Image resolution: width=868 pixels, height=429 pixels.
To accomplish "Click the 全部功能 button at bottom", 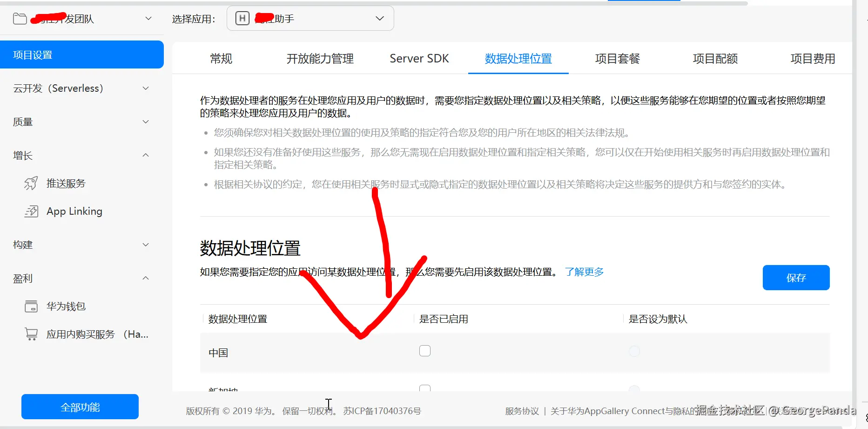I will point(80,407).
